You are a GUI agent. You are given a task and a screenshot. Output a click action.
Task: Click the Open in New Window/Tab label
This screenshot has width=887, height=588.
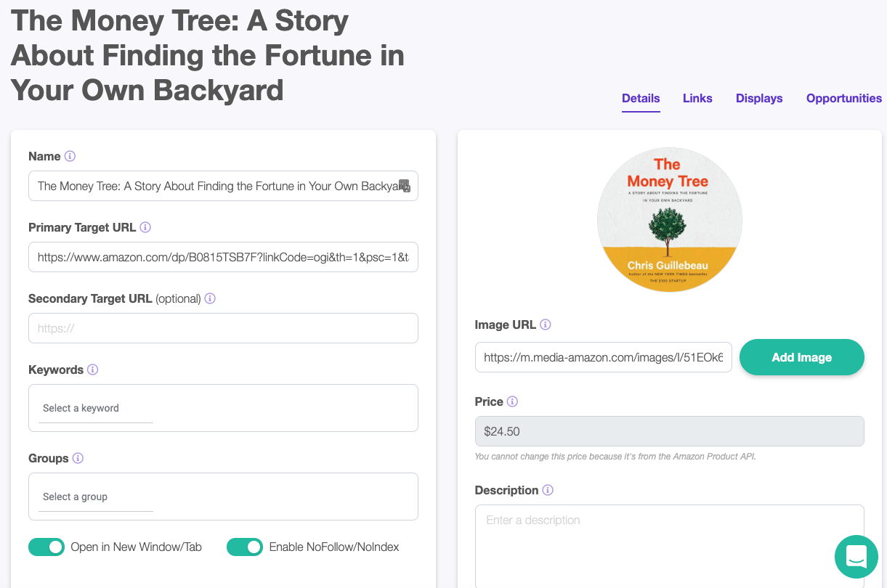point(136,547)
